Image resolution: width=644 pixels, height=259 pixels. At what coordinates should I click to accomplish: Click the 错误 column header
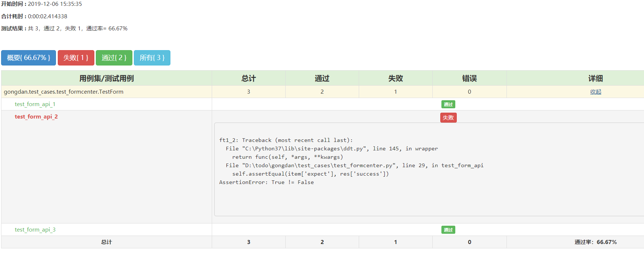pos(469,78)
